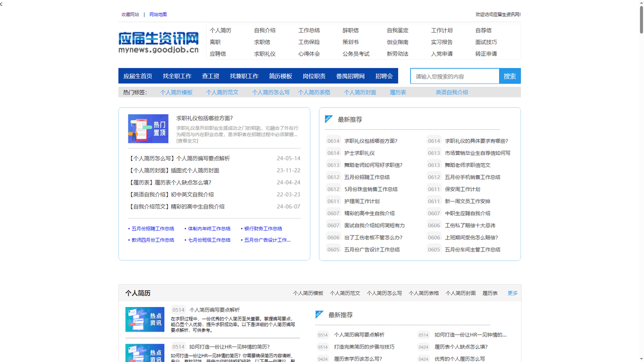The height and width of the screenshot is (362, 644).
Task: Open the 工作计划 category link
Action: 442,30
